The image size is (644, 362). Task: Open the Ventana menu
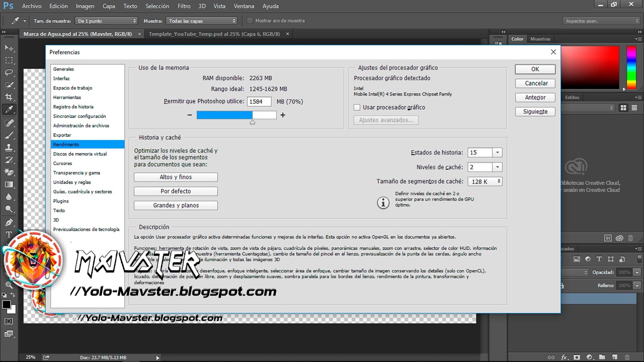[244, 6]
